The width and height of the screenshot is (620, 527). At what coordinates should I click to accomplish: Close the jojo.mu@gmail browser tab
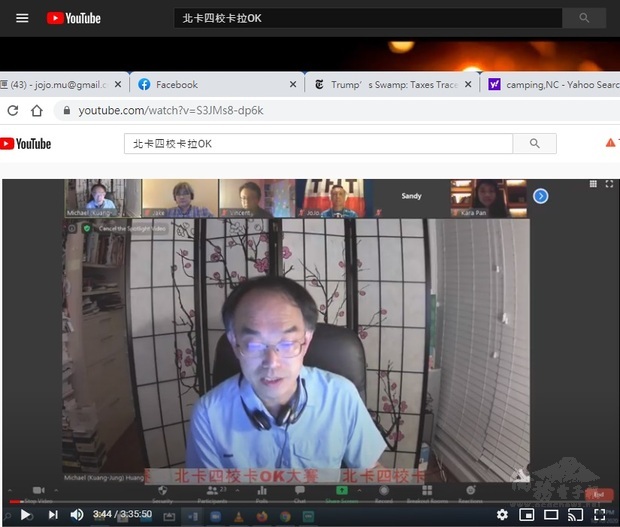pos(118,84)
